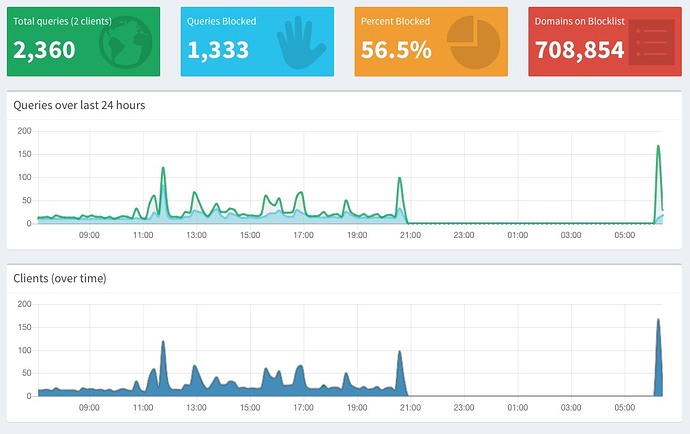
Task: Click the 200 y-axis label on Queries chart
Action: (x=23, y=131)
